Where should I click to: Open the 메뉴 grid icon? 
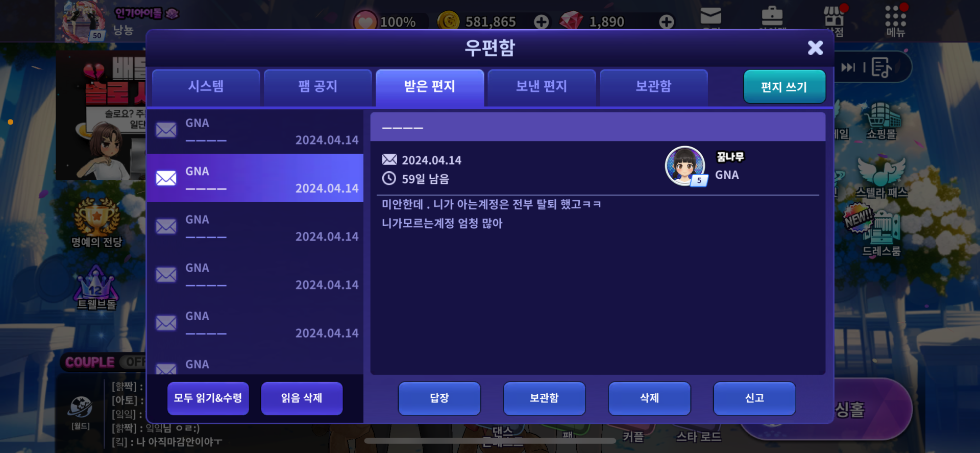coord(896,20)
